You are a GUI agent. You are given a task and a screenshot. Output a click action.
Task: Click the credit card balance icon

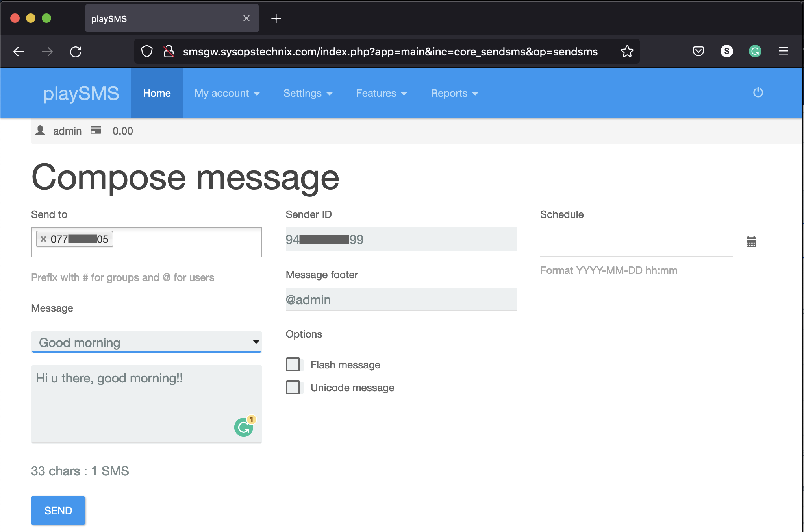(96, 130)
